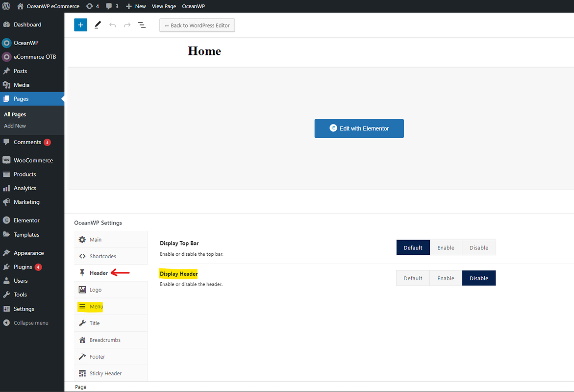
Task: Select Pages in the sidebar
Action: pyautogui.click(x=32, y=99)
